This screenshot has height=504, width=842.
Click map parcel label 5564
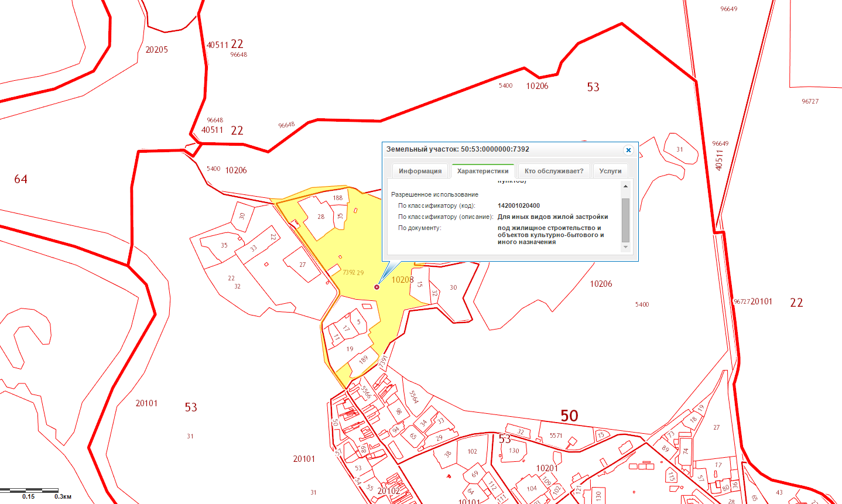[414, 397]
